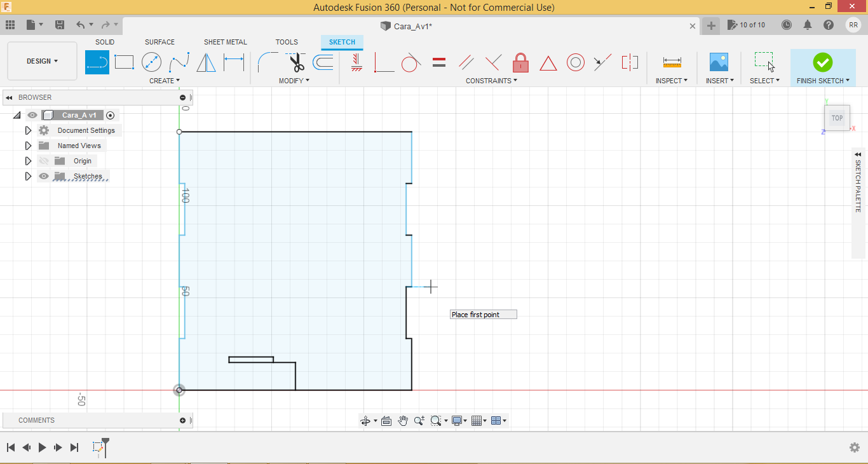Select the Line sketch tool
Screen dimensions: 868x464
97,62
